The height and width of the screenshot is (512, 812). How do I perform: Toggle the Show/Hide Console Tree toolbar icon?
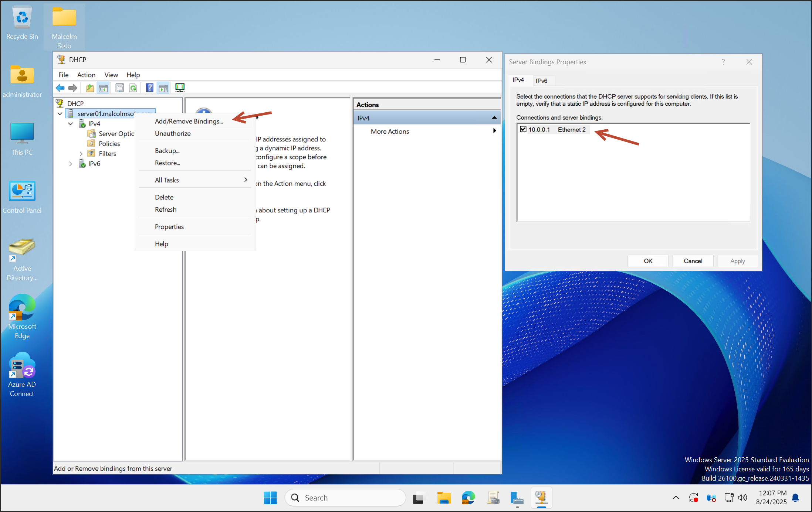pyautogui.click(x=104, y=88)
